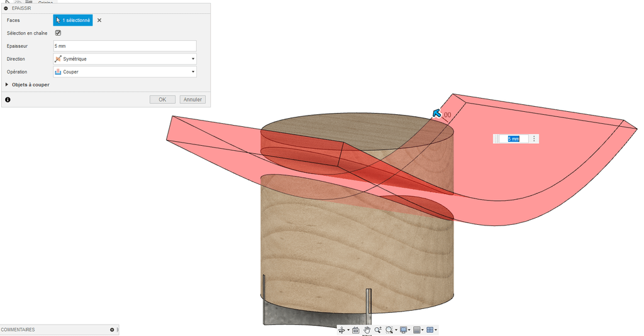The width and height of the screenshot is (644, 336).
Task: Click the Faces '1 sélectionné' selection button
Action: [x=73, y=20]
